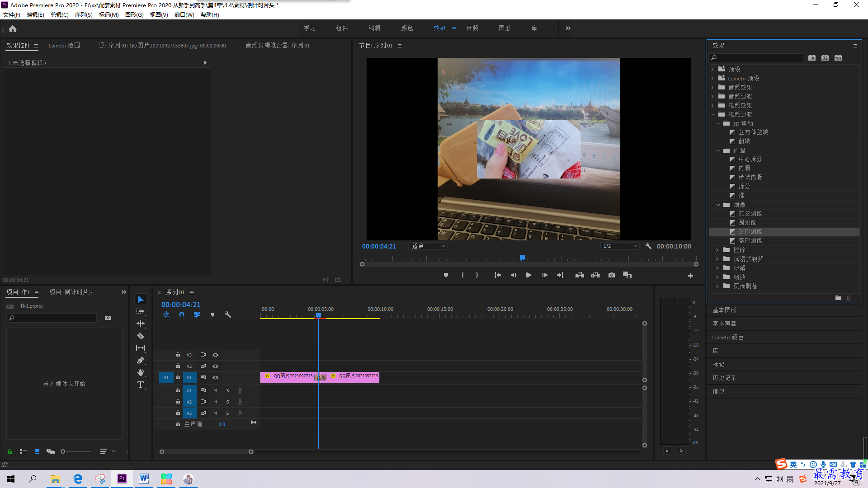Switch to 颜色 workspace tab
This screenshot has height=488, width=868.
(407, 28)
